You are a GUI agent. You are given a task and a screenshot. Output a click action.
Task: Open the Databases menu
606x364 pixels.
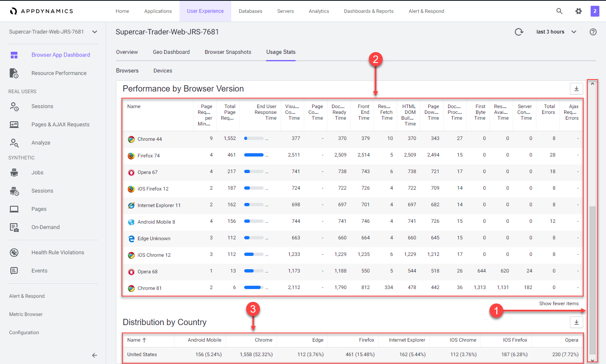250,11
